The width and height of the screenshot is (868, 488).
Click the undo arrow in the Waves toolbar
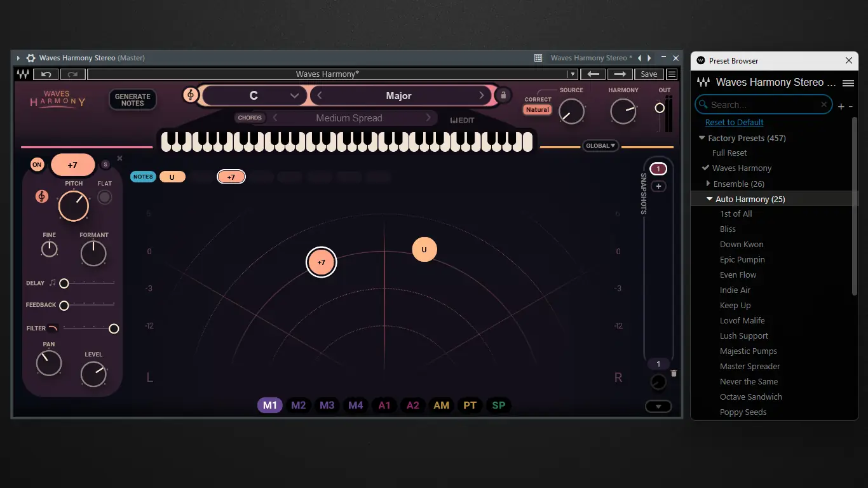[x=46, y=74]
